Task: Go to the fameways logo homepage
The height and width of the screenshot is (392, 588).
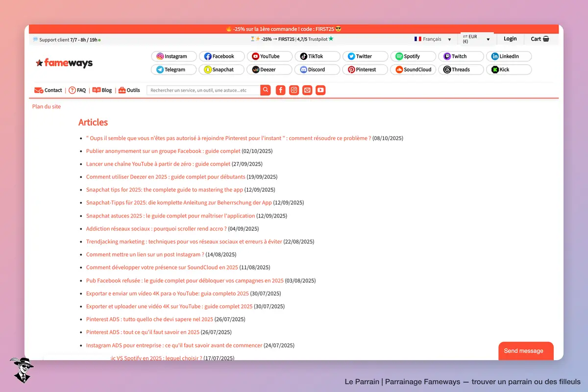Action: pyautogui.click(x=64, y=63)
